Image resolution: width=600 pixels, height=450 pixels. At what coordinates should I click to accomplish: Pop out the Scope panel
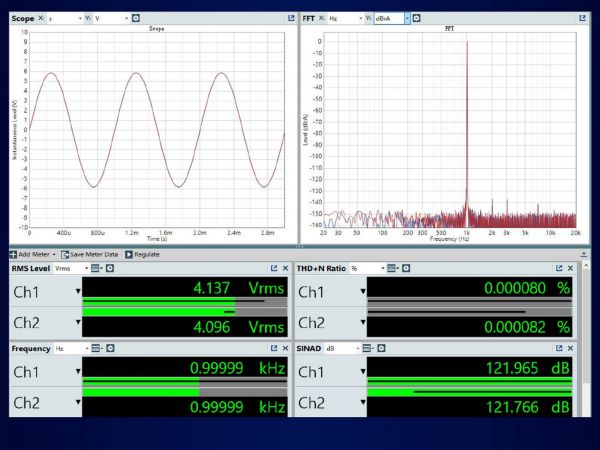[x=291, y=18]
